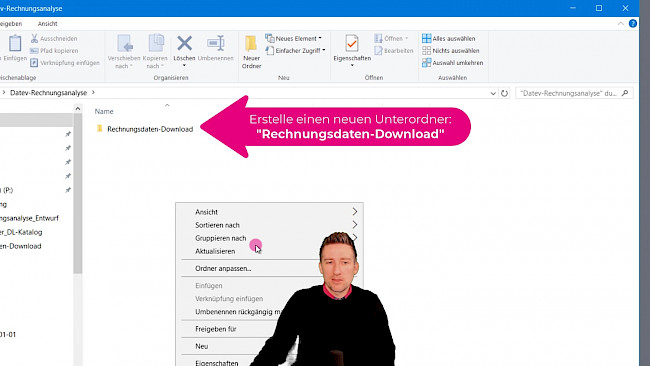Open the address bar history dropdown
The height and width of the screenshot is (366, 650).
click(493, 93)
